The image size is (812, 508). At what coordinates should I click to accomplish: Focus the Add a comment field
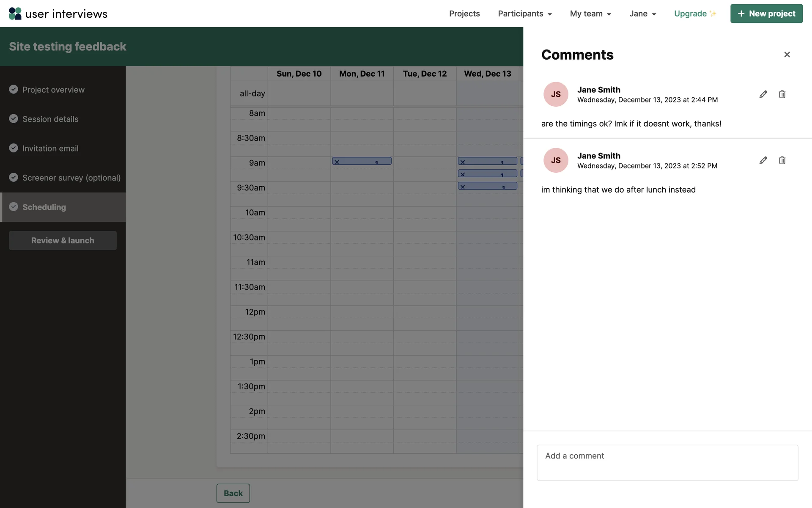point(667,462)
